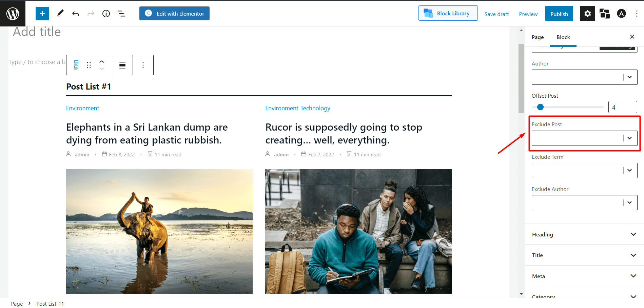
Task: Open the block patterns library icon
Action: (604, 14)
